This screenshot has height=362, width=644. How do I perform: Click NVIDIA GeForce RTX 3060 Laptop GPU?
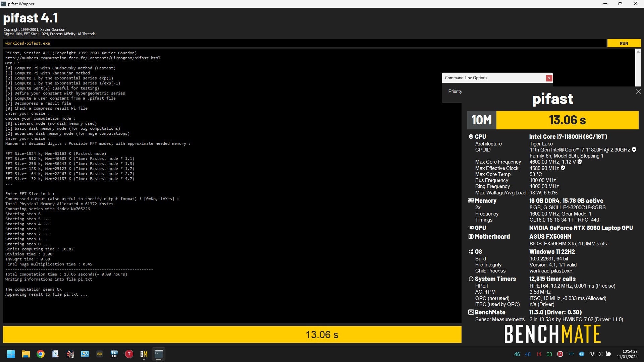(x=581, y=228)
